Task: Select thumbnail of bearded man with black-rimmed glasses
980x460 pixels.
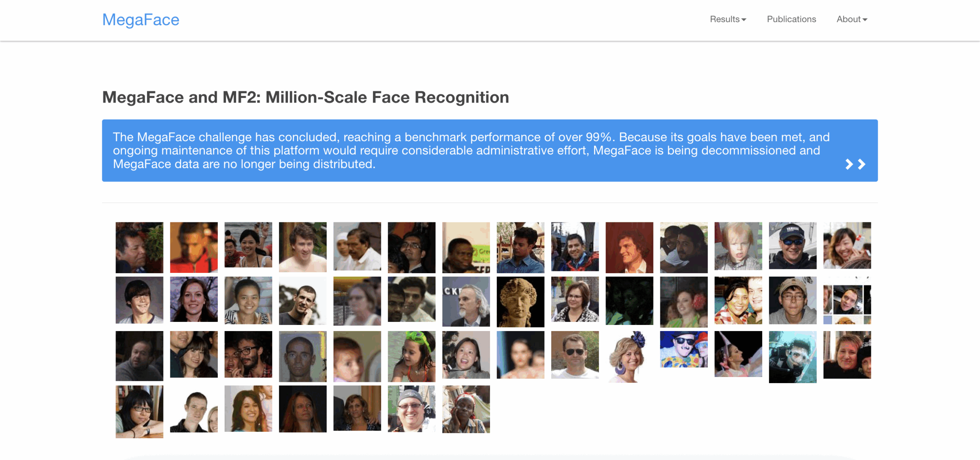Action: (x=248, y=354)
